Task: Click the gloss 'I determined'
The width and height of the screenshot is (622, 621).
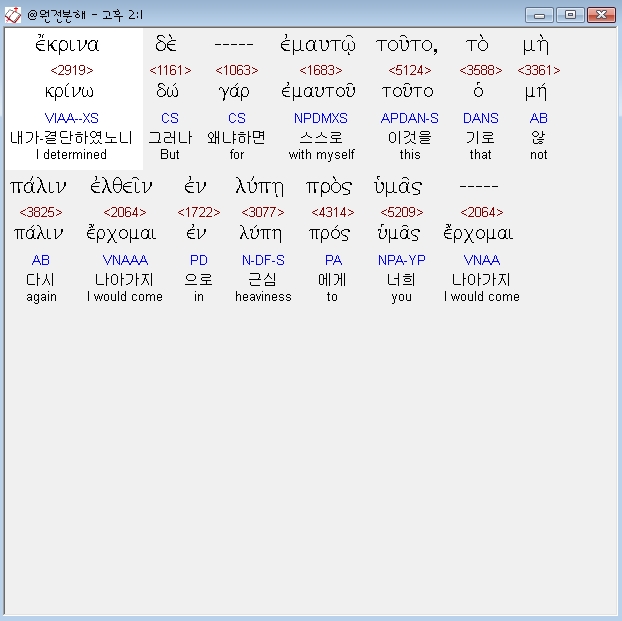Action: point(71,154)
